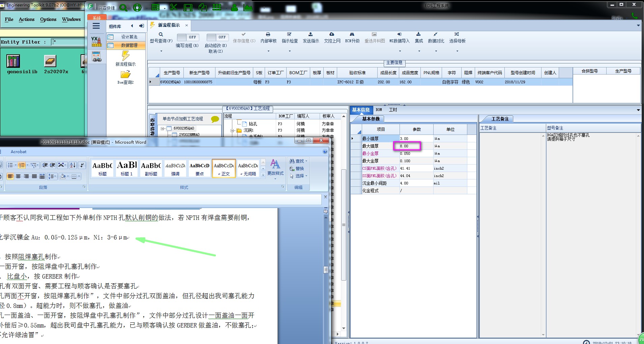Toggle right text alignment in Word
This screenshot has height=344, width=644.
click(x=26, y=176)
